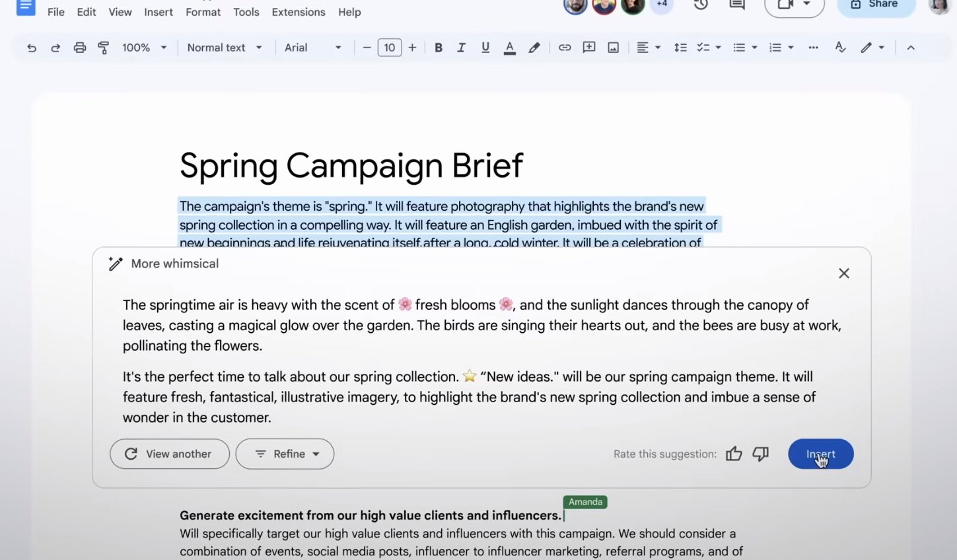Click the View another button
Viewport: 957px width, 560px height.
tap(170, 454)
